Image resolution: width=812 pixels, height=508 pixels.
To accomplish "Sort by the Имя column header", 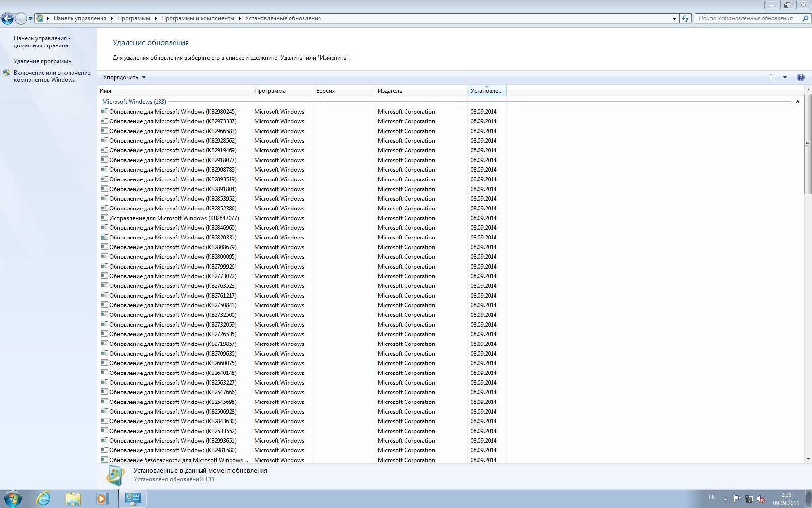I will click(x=174, y=91).
